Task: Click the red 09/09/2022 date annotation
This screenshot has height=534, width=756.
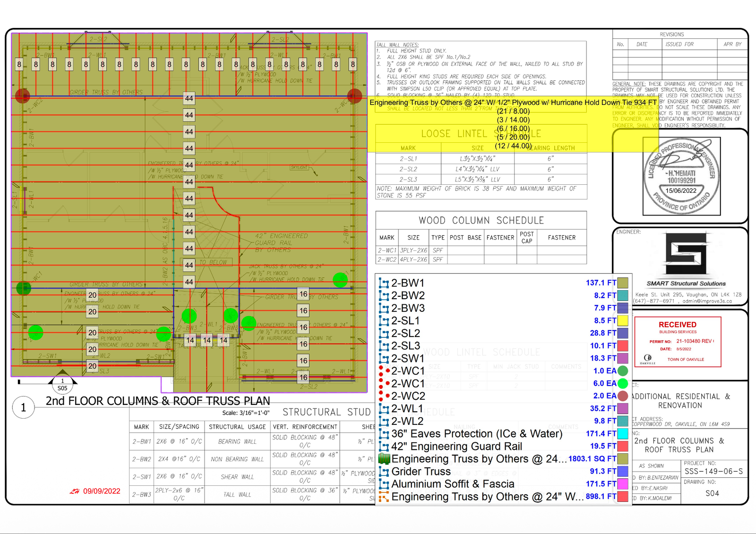Action: pyautogui.click(x=102, y=491)
